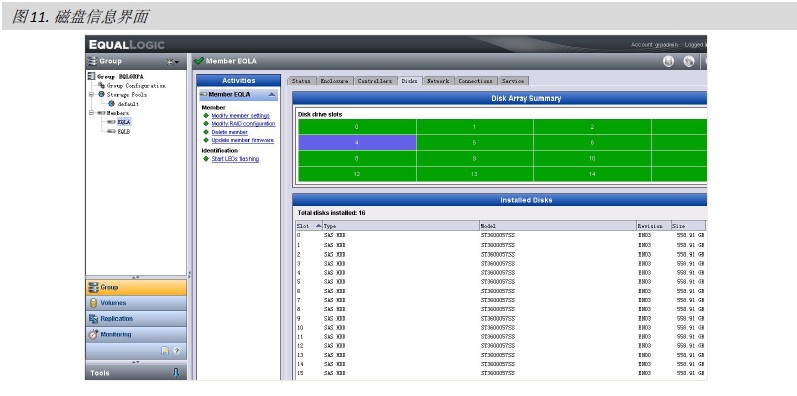
Task: Switch to the Status tab
Action: (x=301, y=81)
